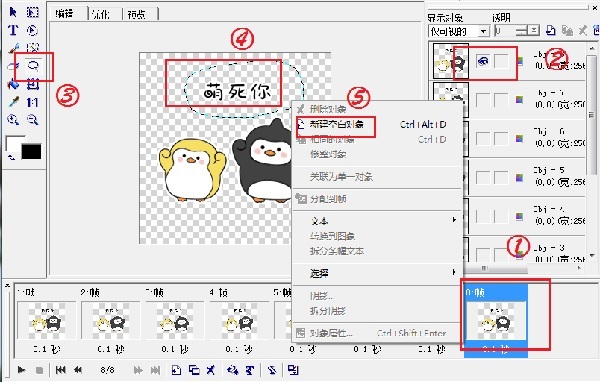Select the Fill bucket tool
600x382 pixels.
pyautogui.click(x=13, y=84)
